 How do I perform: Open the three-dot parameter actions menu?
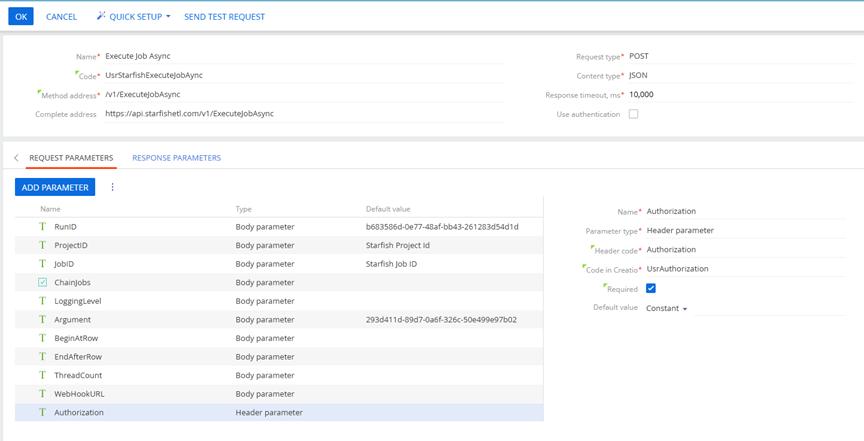[112, 187]
